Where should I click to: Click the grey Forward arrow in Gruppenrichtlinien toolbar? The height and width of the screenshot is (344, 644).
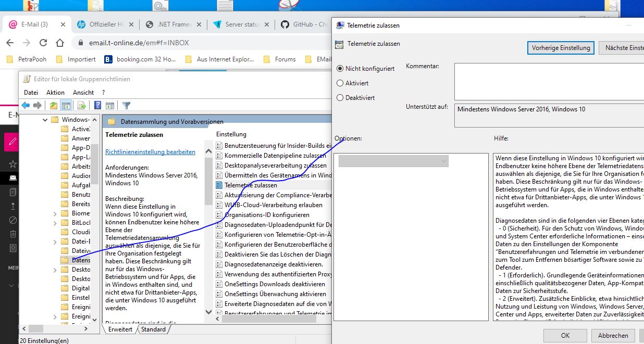coord(37,105)
